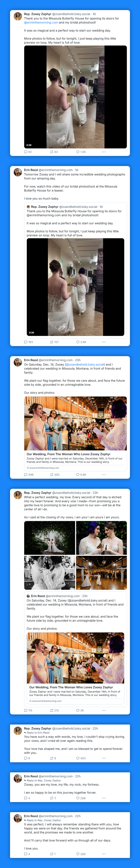The width and height of the screenshot is (140, 868).
Task: Open replies via the 398 comment icon
Action: pyautogui.click(x=26, y=474)
